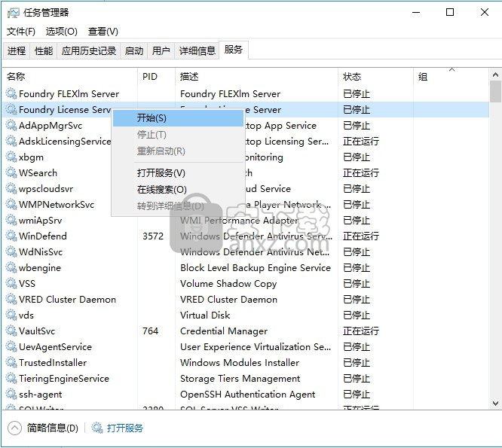
Task: Open the 打开服务 link at the bottom
Action: pyautogui.click(x=125, y=428)
